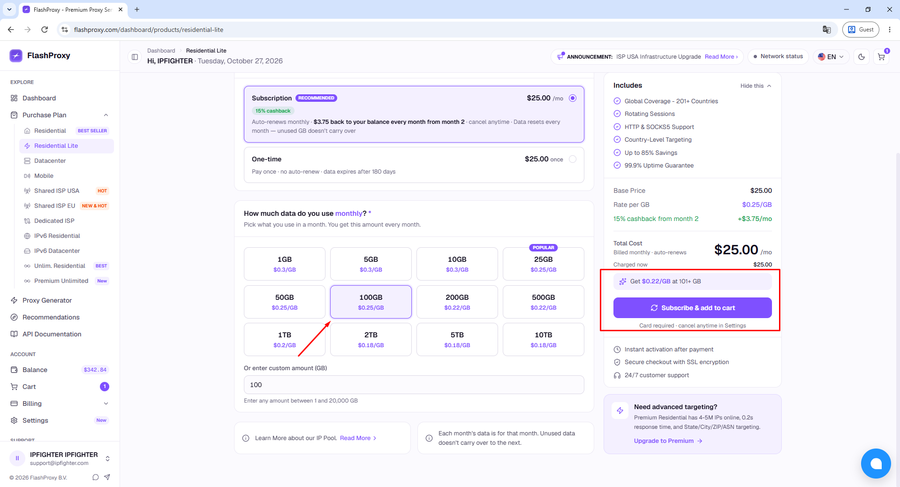Choose the 2TB data plan
The image size is (900, 487).
[x=371, y=339]
